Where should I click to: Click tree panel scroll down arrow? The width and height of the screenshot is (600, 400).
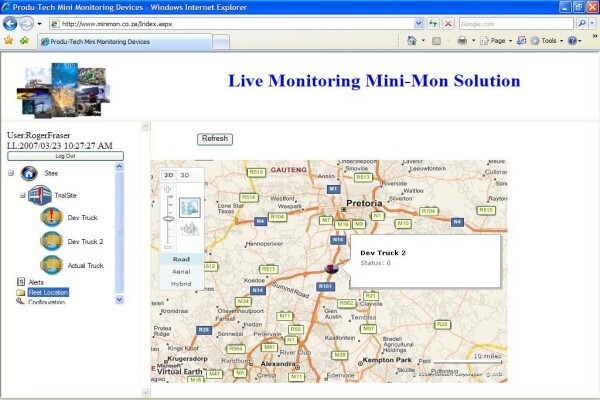119,299
